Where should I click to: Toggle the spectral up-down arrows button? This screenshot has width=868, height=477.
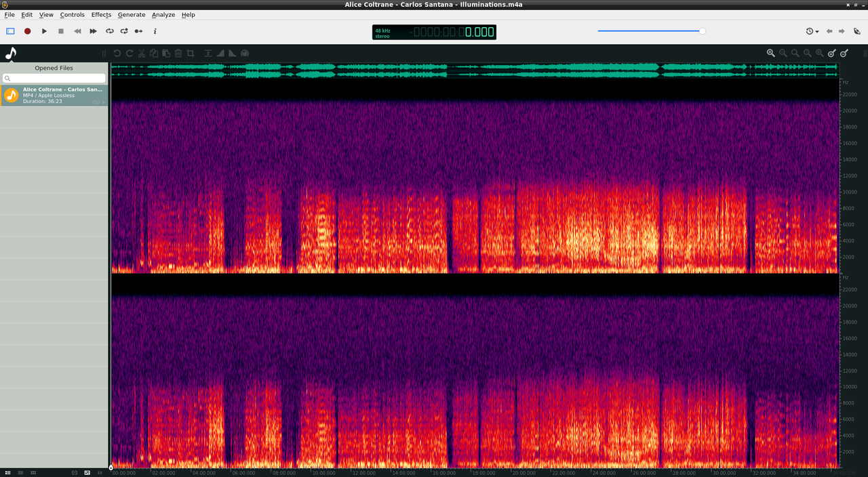coord(100,472)
